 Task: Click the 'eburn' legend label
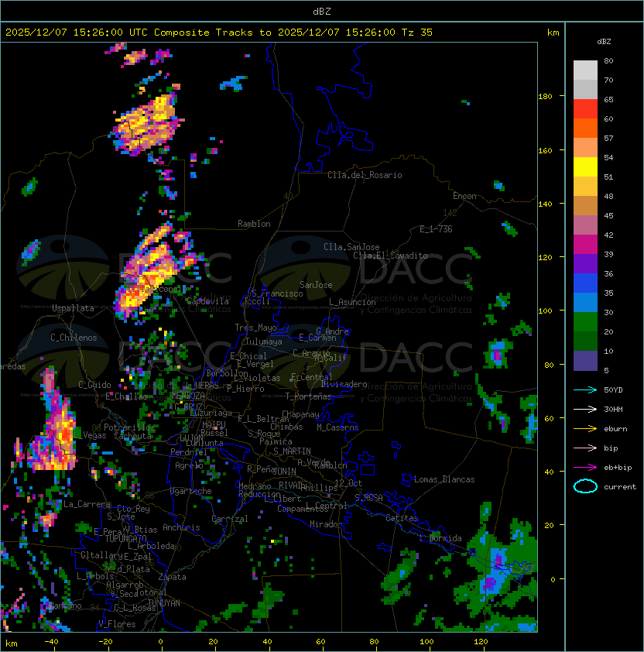[615, 429]
